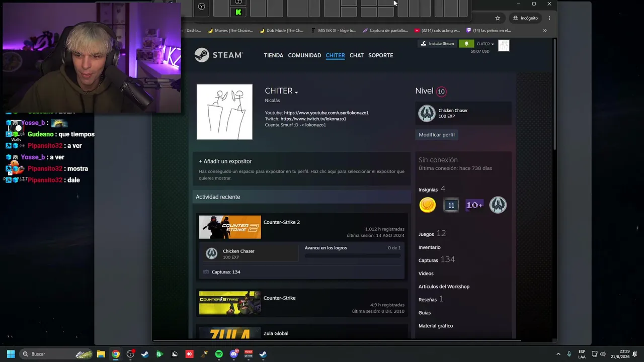The height and width of the screenshot is (362, 644).
Task: Click the Chicken Chaser icon in the Counter-Strike 2 card
Action: click(211, 254)
